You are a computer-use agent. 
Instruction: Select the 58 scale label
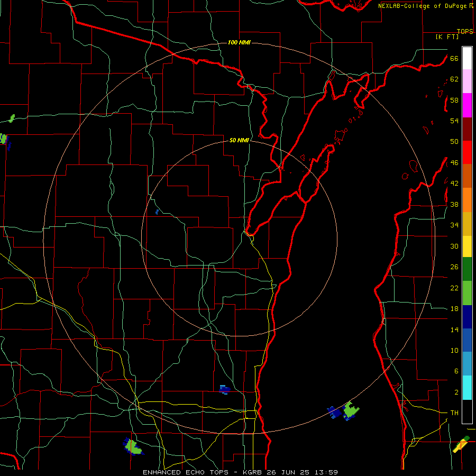(x=454, y=100)
